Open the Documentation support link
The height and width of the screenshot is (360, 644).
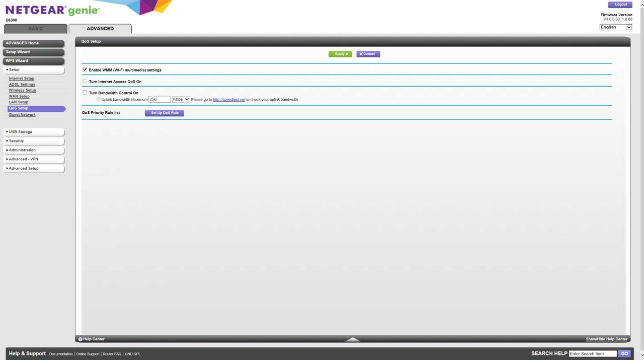pyautogui.click(x=61, y=354)
